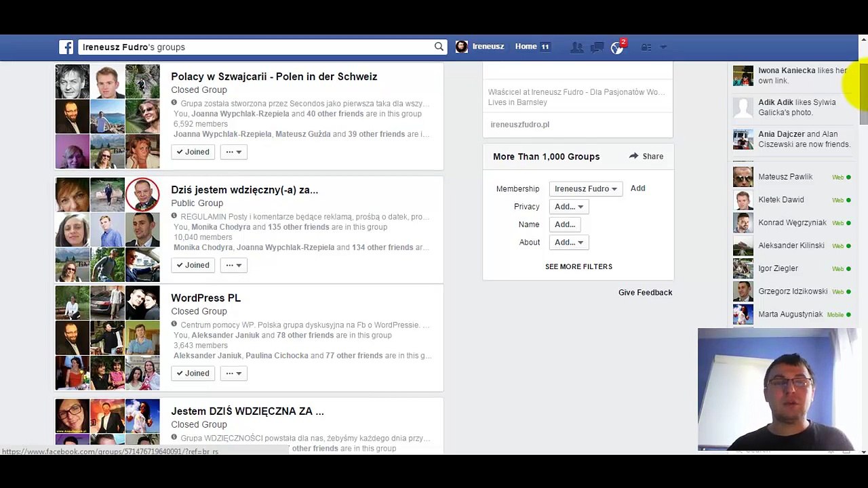Click Add next to Membership filter
This screenshot has height=488, width=868.
click(x=637, y=188)
